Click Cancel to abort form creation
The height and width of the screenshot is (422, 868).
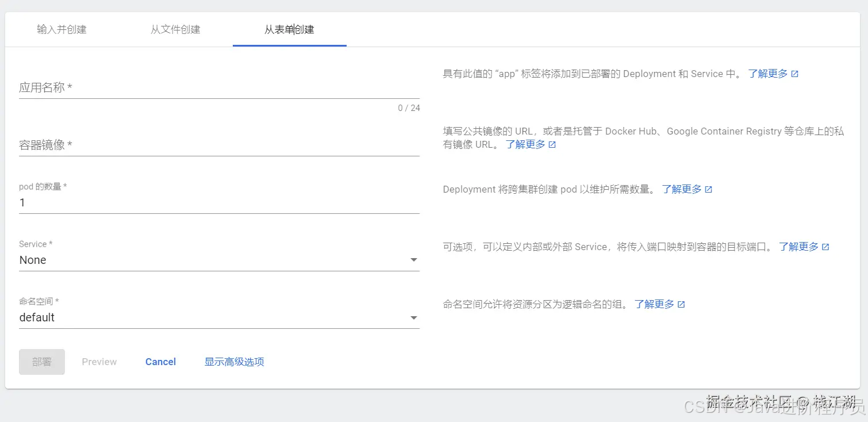160,362
